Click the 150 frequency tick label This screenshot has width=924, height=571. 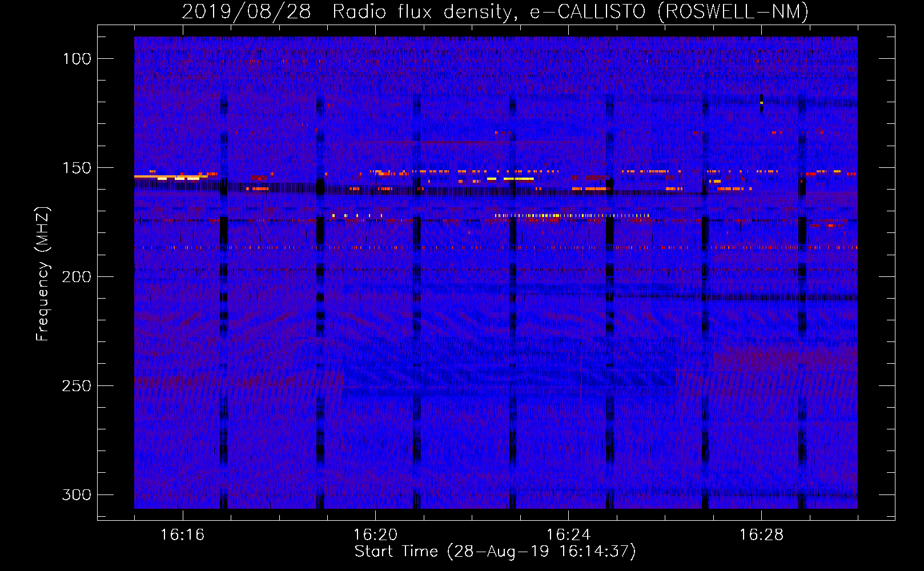tap(77, 168)
